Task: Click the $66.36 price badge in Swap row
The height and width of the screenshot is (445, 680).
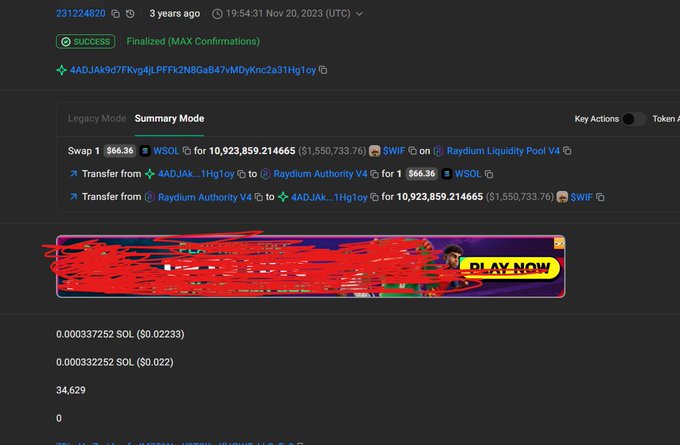Action: pos(120,151)
